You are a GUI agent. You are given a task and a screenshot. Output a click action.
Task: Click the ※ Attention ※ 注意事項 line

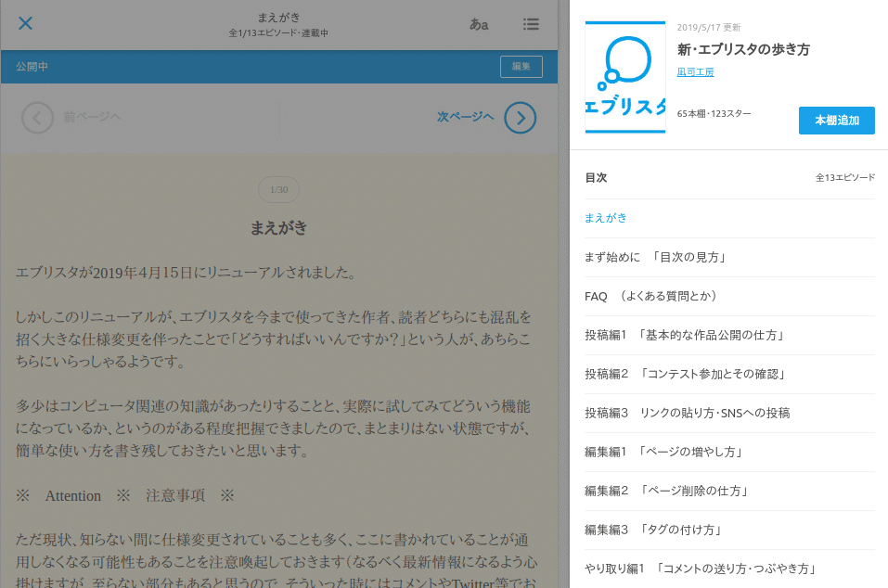[124, 496]
